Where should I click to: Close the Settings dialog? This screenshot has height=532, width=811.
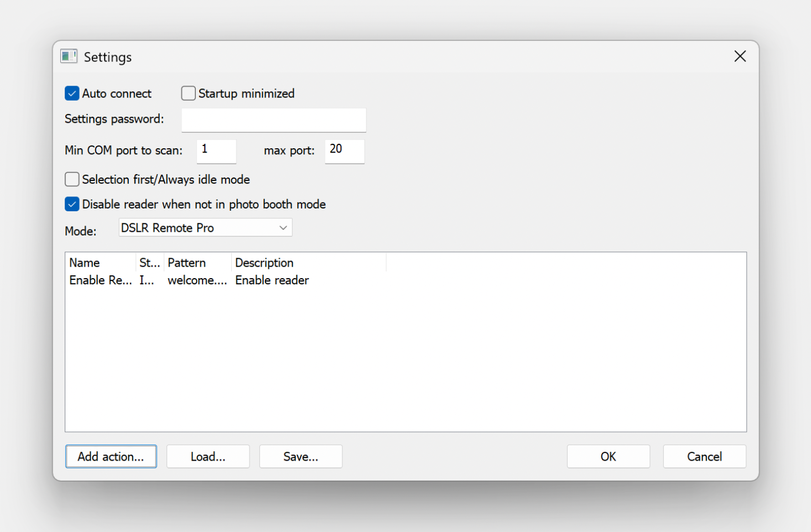[x=740, y=56]
